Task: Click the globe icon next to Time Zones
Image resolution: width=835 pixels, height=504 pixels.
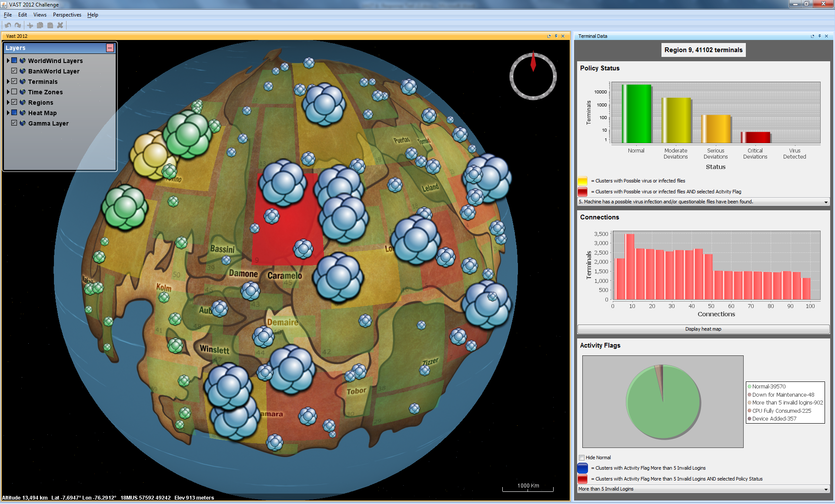Action: pyautogui.click(x=23, y=92)
